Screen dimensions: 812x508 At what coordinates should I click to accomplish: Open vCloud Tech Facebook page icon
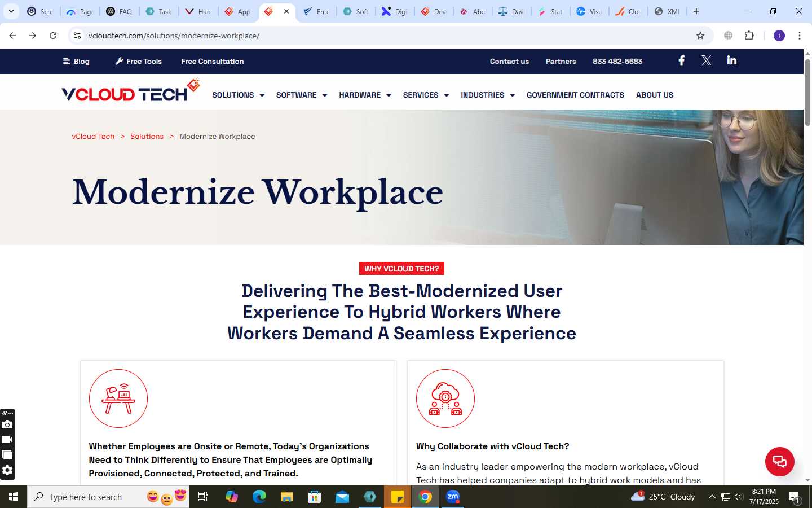[x=681, y=60]
